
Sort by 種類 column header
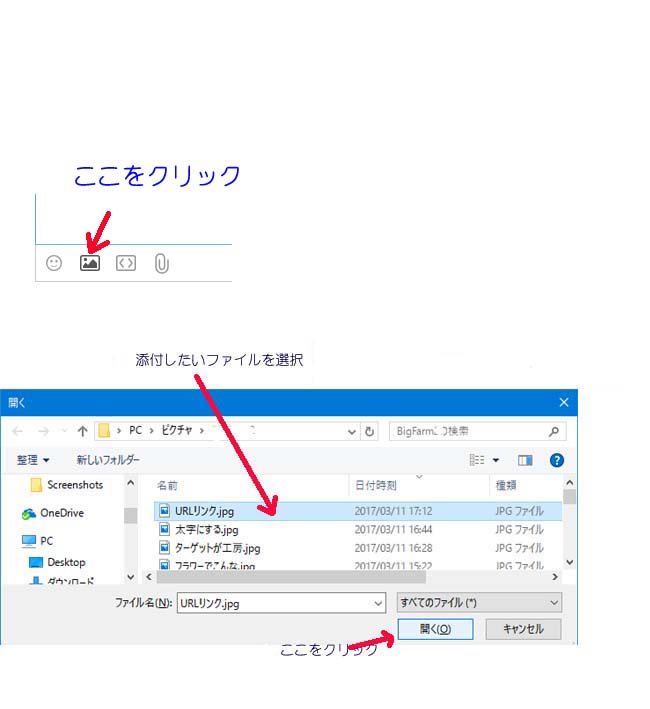[x=506, y=486]
